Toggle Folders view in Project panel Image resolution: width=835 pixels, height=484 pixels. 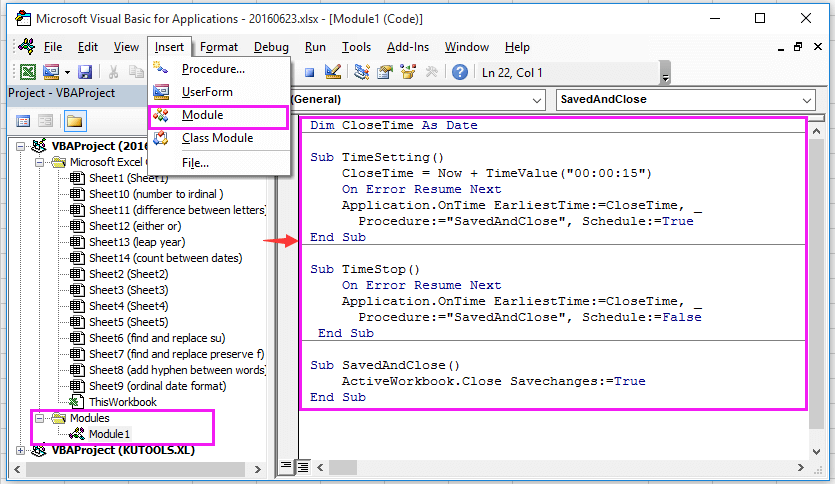click(x=74, y=121)
